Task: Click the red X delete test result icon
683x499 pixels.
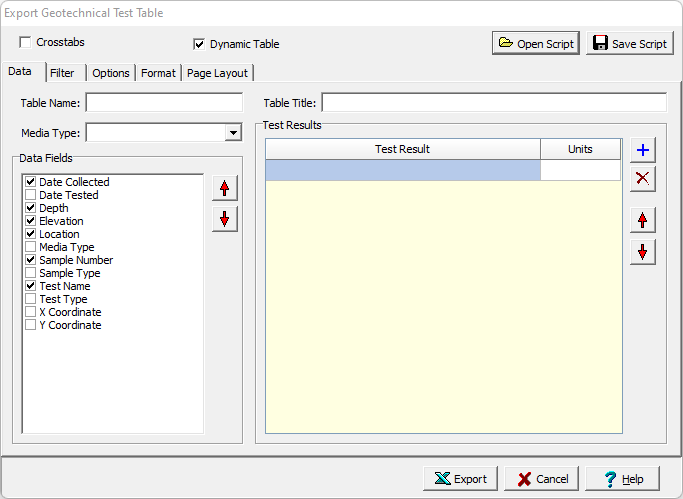Action: [x=643, y=178]
